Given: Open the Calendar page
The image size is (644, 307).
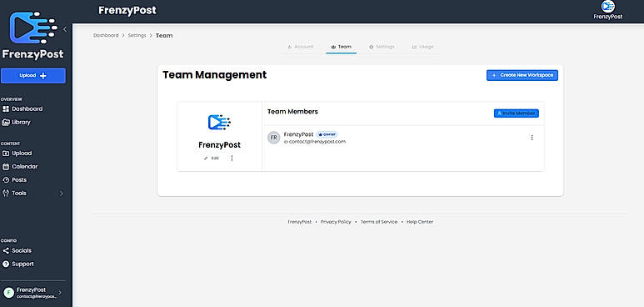Looking at the screenshot, I should click(25, 167).
